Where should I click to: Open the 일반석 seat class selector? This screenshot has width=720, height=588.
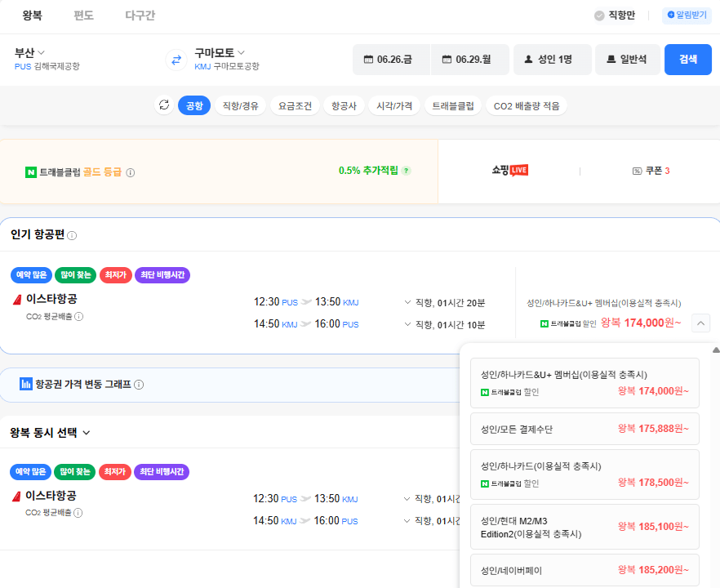pyautogui.click(x=628, y=60)
